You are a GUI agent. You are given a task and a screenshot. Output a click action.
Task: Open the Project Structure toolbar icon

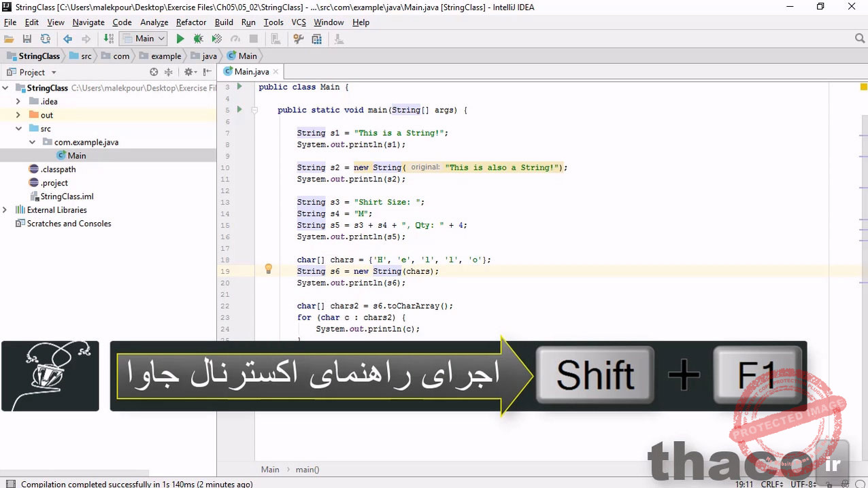317,39
